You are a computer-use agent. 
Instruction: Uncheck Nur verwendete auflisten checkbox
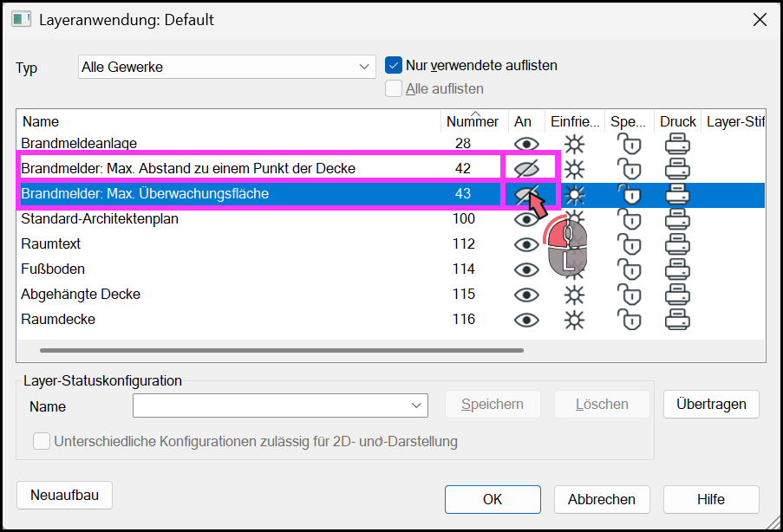click(394, 65)
